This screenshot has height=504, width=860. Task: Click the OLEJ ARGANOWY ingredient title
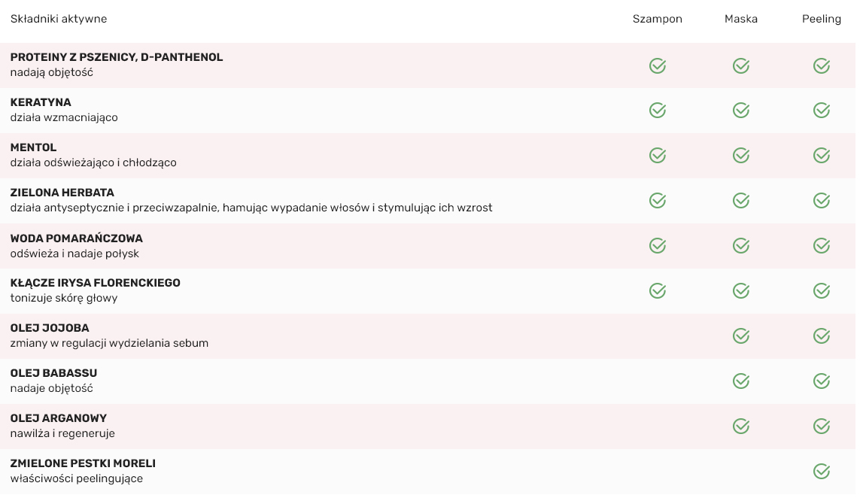[x=59, y=418]
